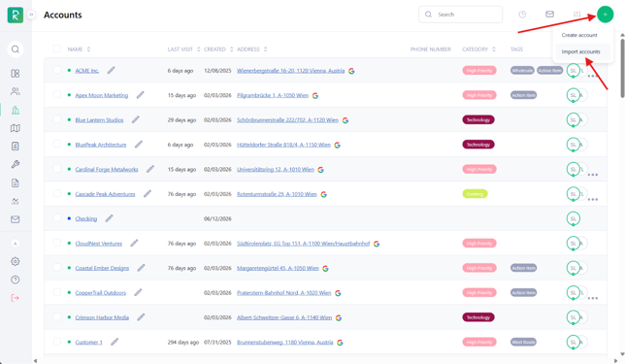This screenshot has height=364, width=625.
Task: Edit Checking account with pencil icon
Action: [x=110, y=218]
